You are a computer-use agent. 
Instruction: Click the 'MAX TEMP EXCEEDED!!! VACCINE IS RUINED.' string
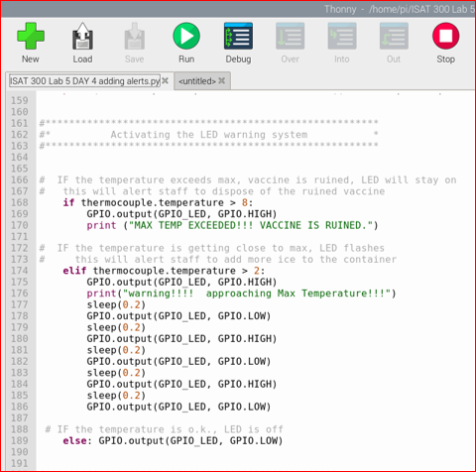coord(250,225)
